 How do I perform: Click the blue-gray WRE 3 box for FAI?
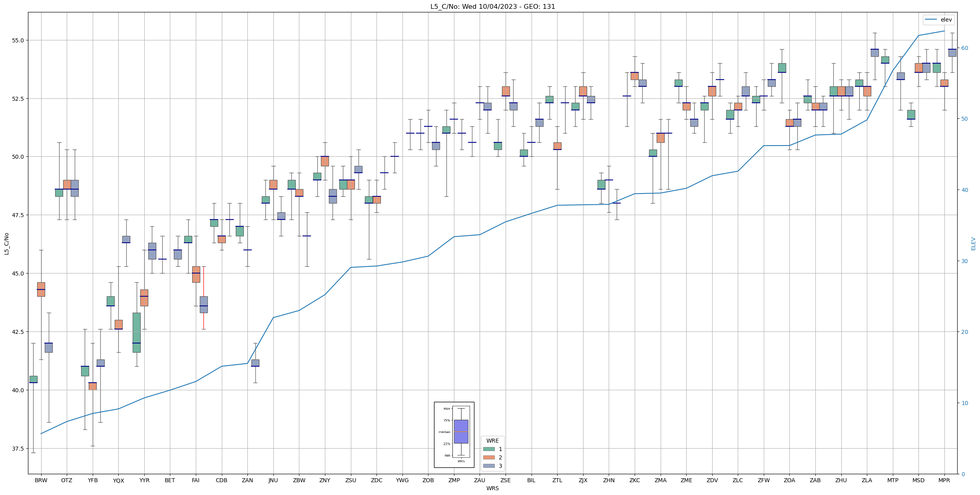point(203,305)
